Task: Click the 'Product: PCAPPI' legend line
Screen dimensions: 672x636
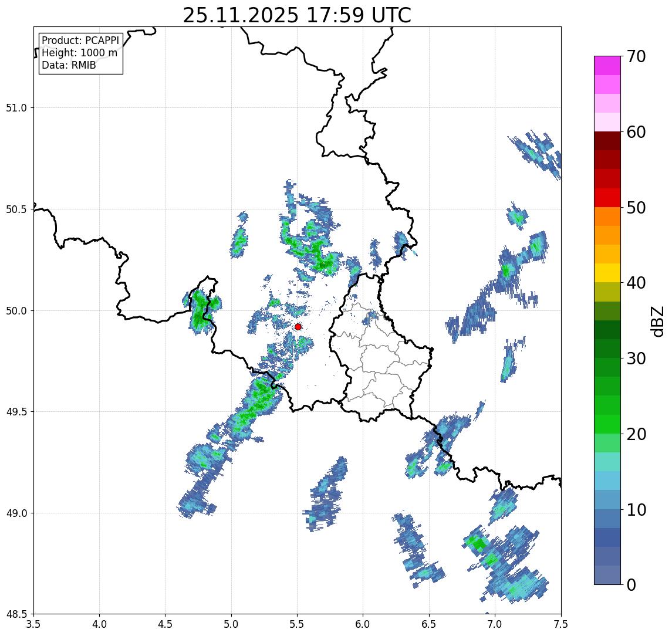Action: point(80,40)
